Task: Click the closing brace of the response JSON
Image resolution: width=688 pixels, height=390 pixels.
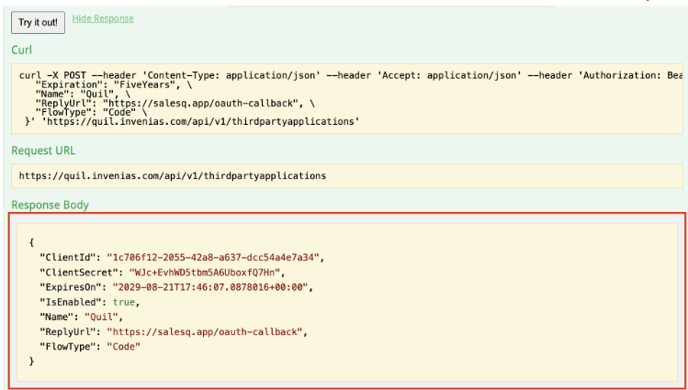Action: pos(32,361)
